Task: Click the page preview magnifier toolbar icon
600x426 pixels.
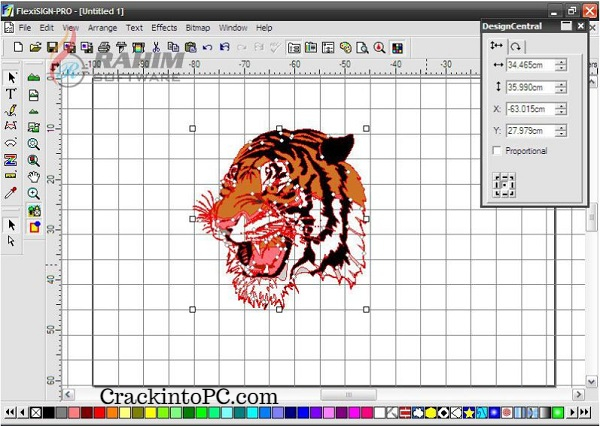Action: pyautogui.click(x=362, y=48)
